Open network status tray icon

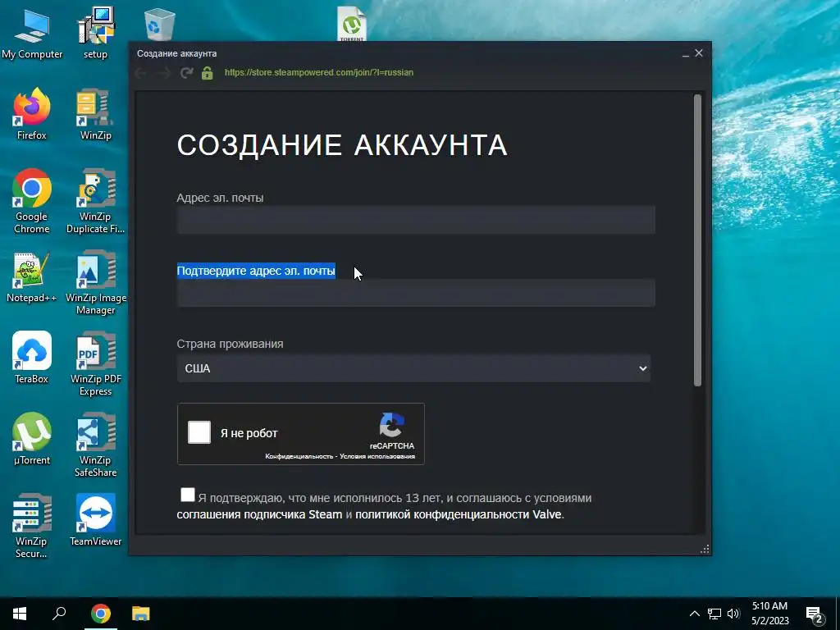714,614
